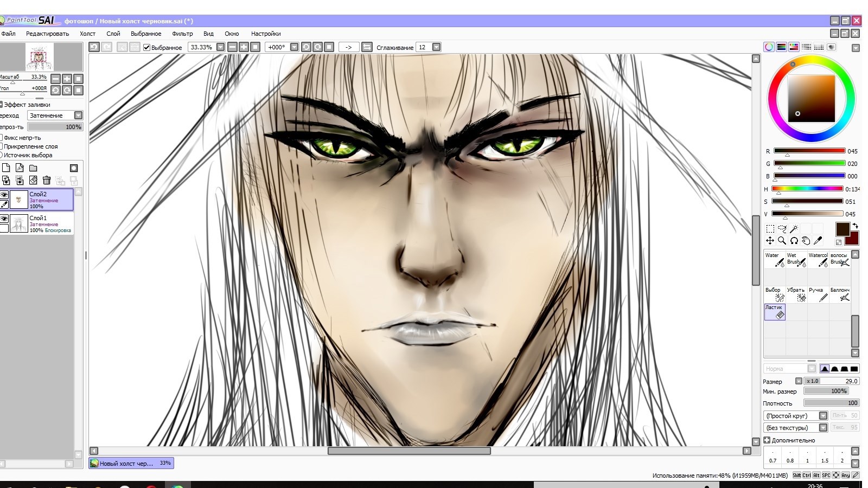Hide the Слой1 layer via eye
The height and width of the screenshot is (488, 868).
pos(4,219)
